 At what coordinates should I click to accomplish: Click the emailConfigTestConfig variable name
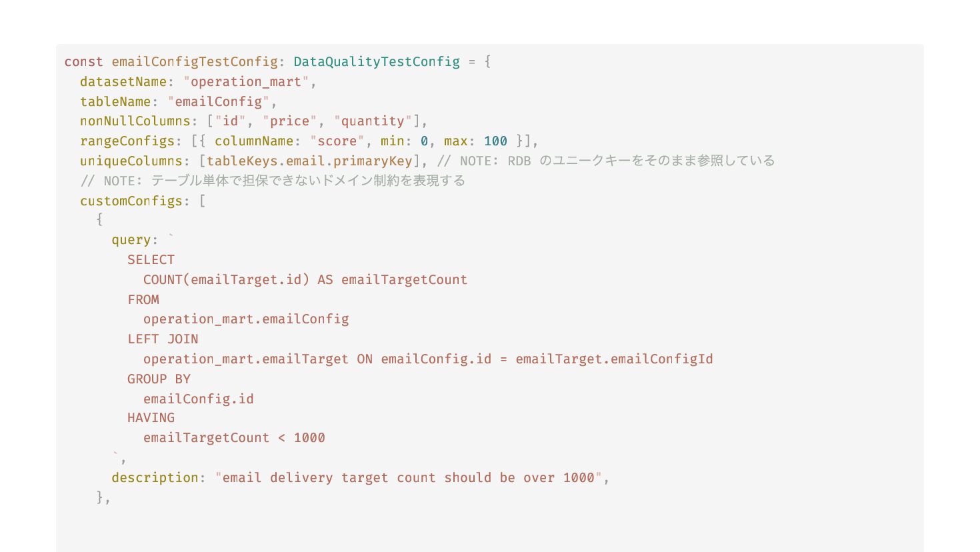[195, 62]
